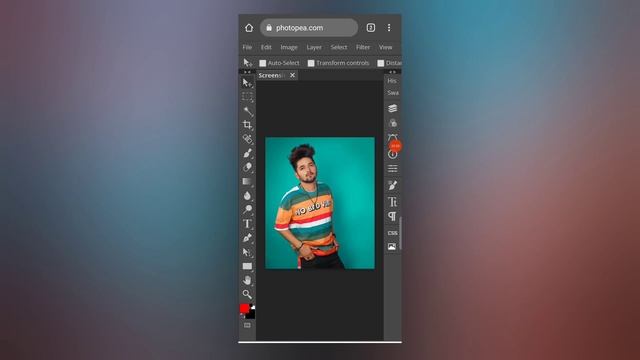
Task: Select the Crop tool
Action: point(247,125)
